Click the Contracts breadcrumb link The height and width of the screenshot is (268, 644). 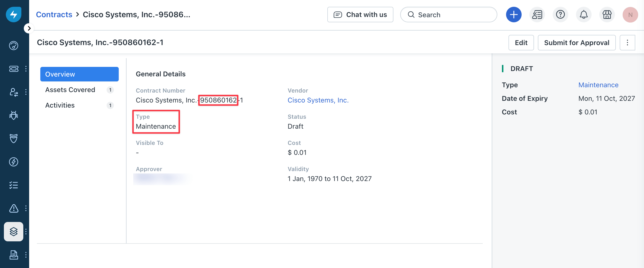point(54,15)
